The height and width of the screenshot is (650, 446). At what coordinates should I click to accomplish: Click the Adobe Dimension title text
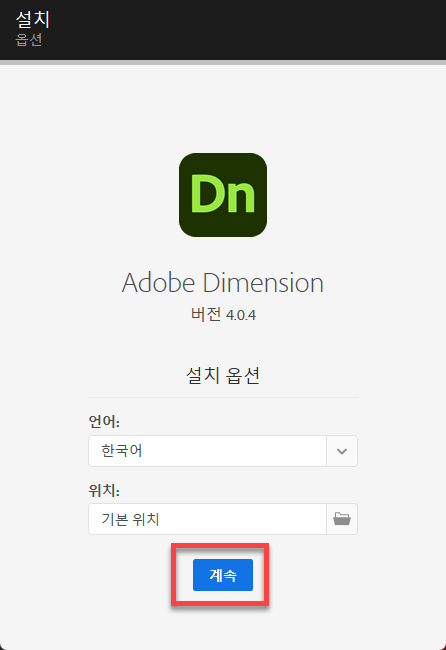(x=223, y=283)
